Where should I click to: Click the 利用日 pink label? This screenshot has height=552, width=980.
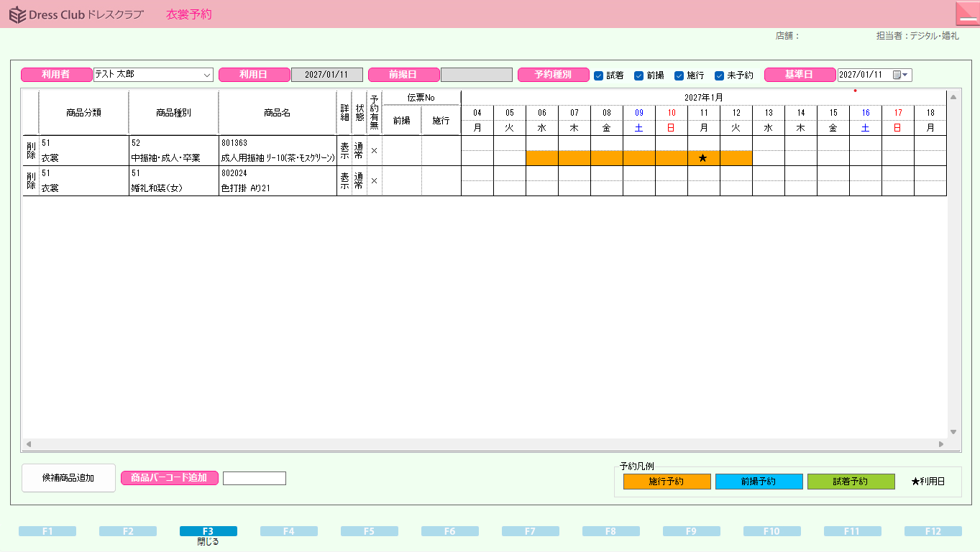point(254,75)
